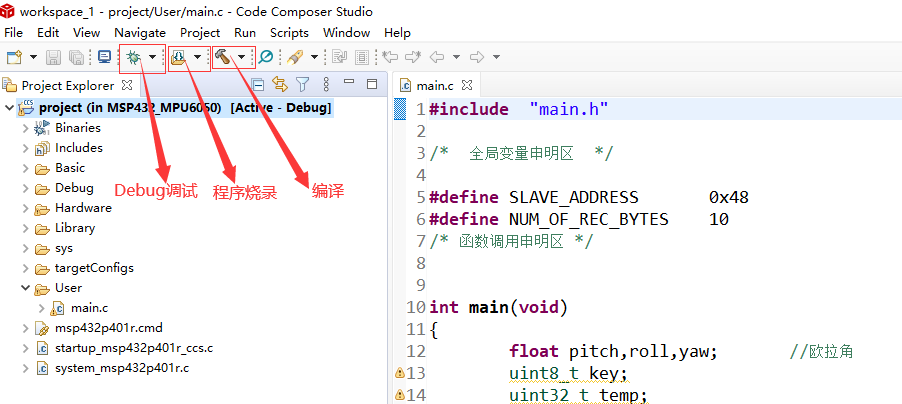Viewport: 902px width, 404px height.
Task: Expand the Basic folder
Action: 25,168
